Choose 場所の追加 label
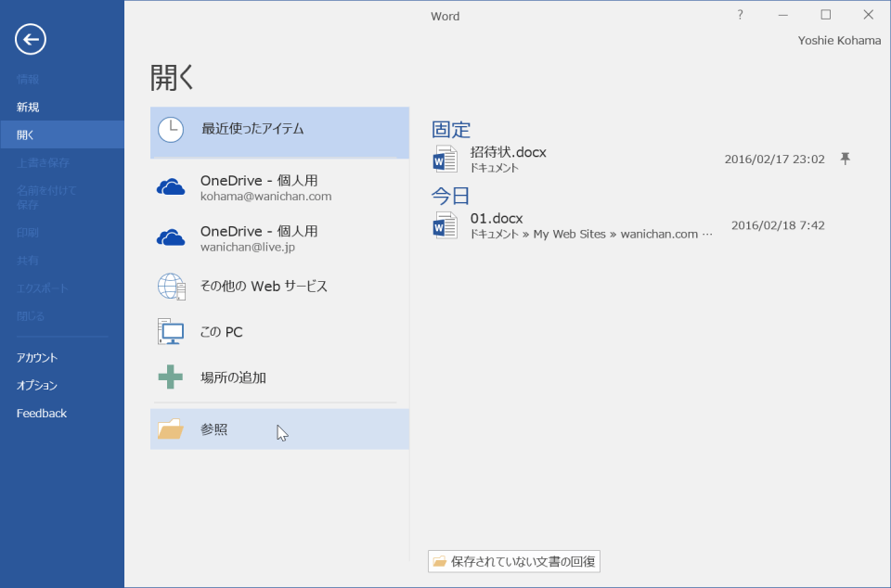Viewport: 891px width, 588px height. [234, 377]
